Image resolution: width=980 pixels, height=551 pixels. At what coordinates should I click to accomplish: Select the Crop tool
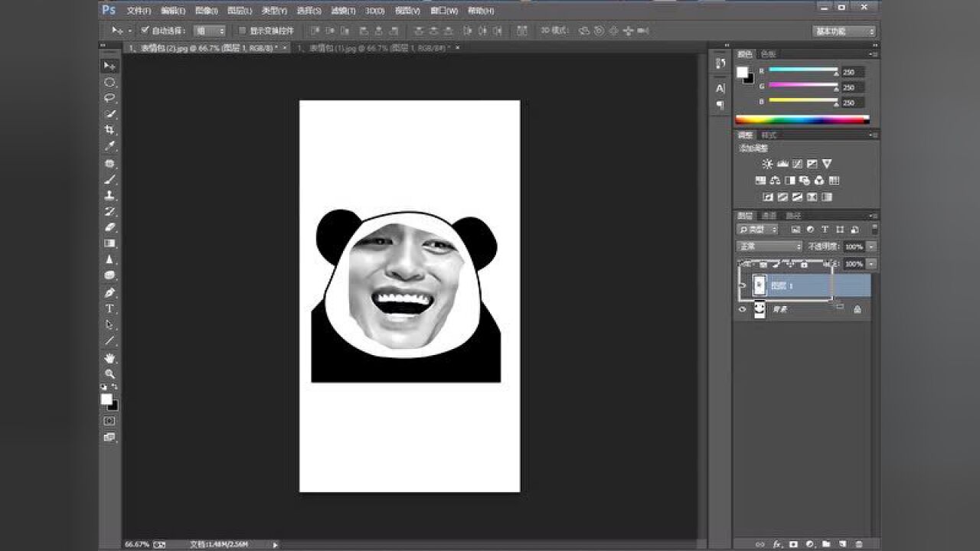pos(109,130)
